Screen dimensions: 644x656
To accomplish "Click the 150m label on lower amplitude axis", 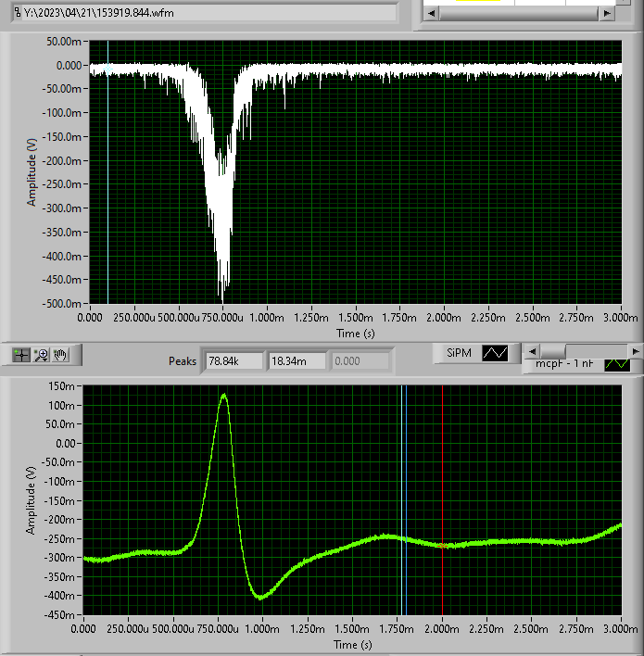I will click(x=61, y=386).
